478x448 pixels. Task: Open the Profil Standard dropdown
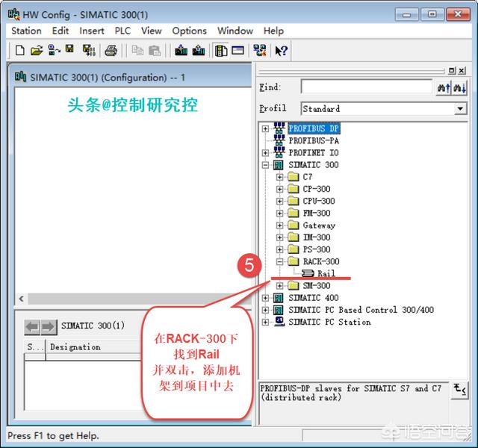[x=460, y=109]
